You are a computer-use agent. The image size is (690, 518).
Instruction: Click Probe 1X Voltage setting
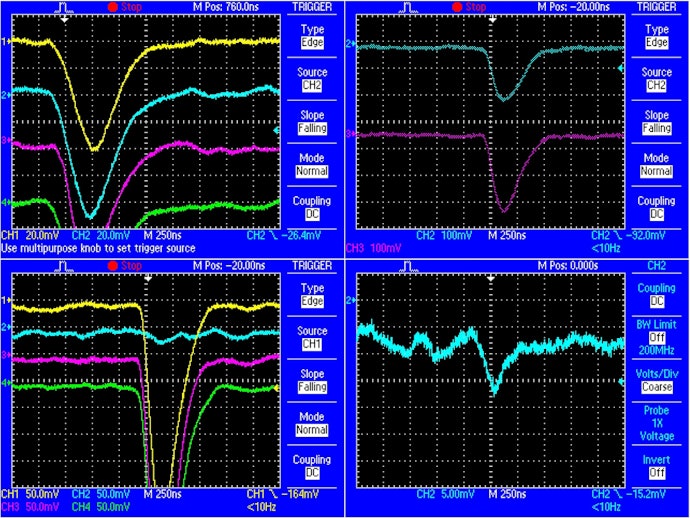coord(656,423)
